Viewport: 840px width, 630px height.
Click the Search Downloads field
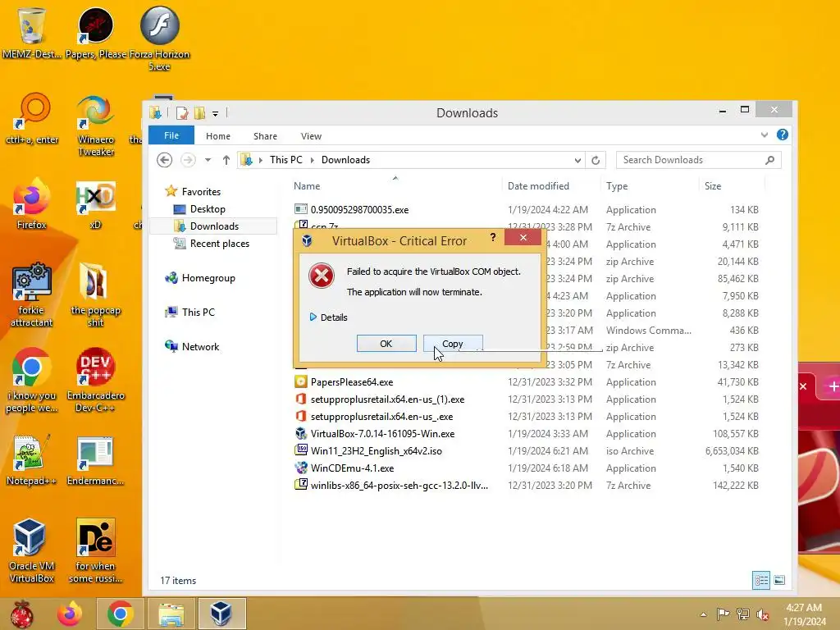(699, 160)
